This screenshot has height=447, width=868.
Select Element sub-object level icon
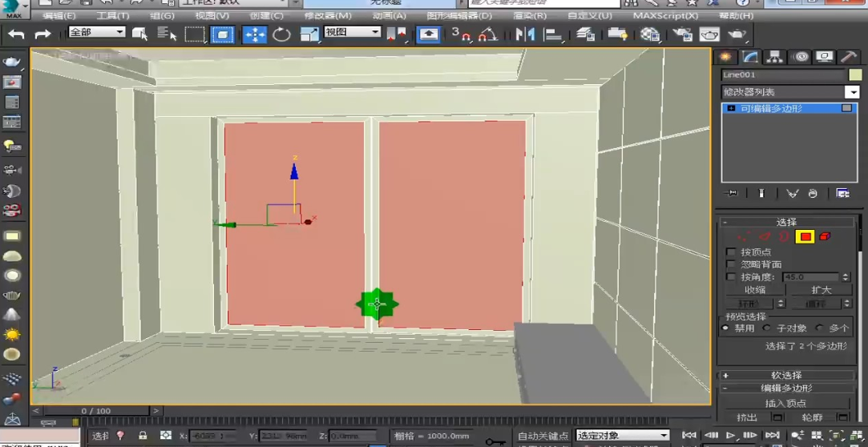pyautogui.click(x=825, y=237)
